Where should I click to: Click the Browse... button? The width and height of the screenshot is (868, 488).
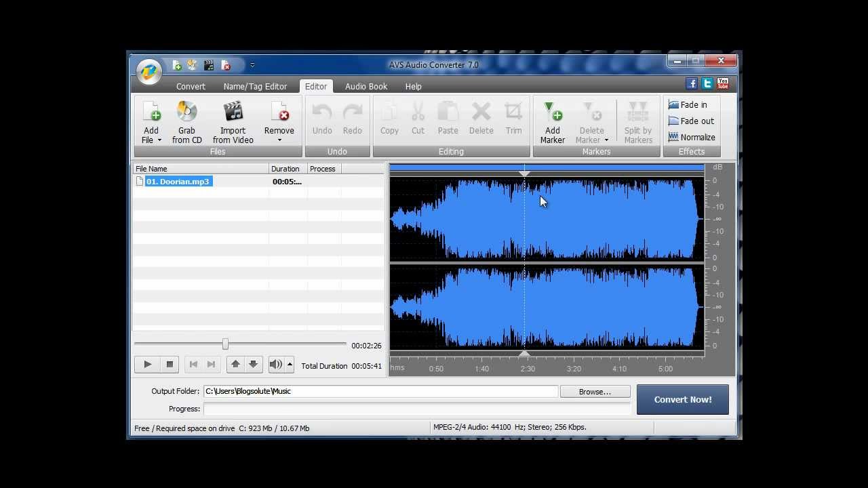595,392
